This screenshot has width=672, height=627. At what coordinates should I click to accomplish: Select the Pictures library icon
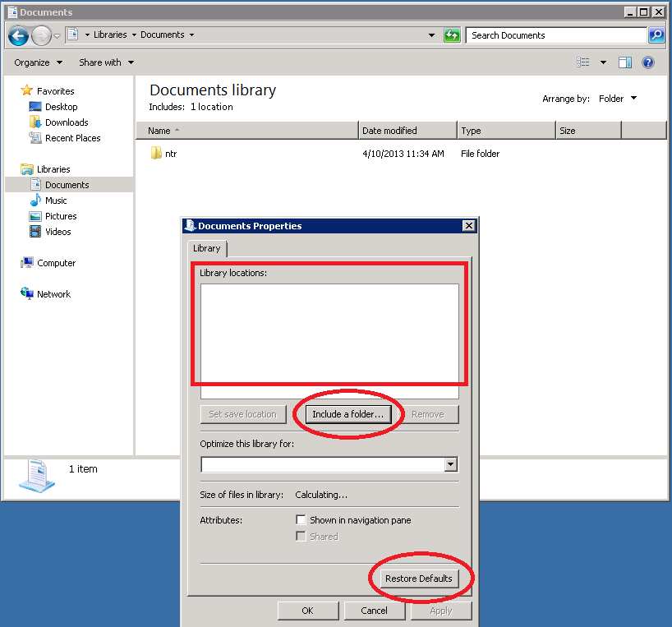click(x=35, y=216)
